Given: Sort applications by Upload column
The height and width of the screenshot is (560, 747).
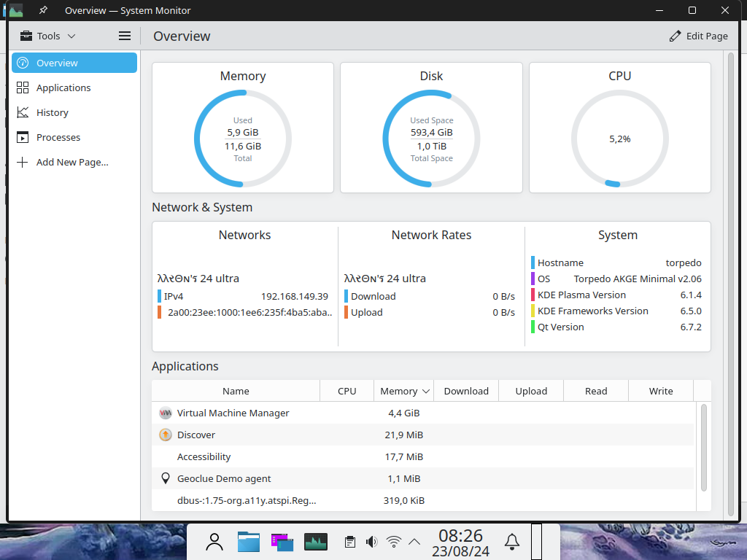Looking at the screenshot, I should click(531, 391).
